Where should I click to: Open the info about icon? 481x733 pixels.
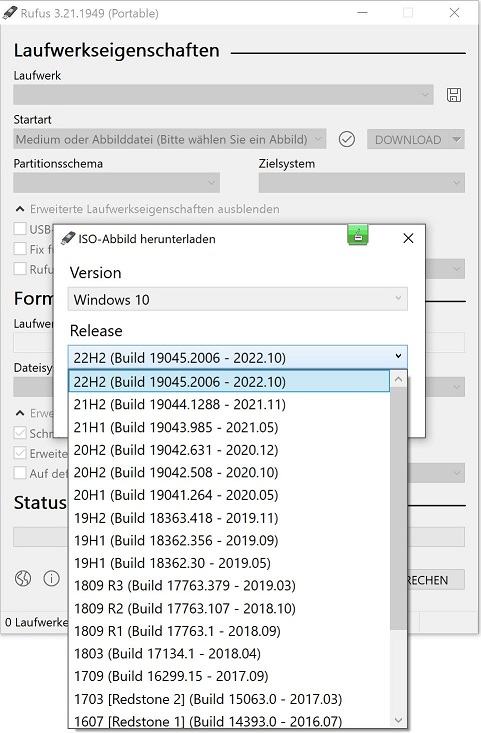pyautogui.click(x=51, y=578)
